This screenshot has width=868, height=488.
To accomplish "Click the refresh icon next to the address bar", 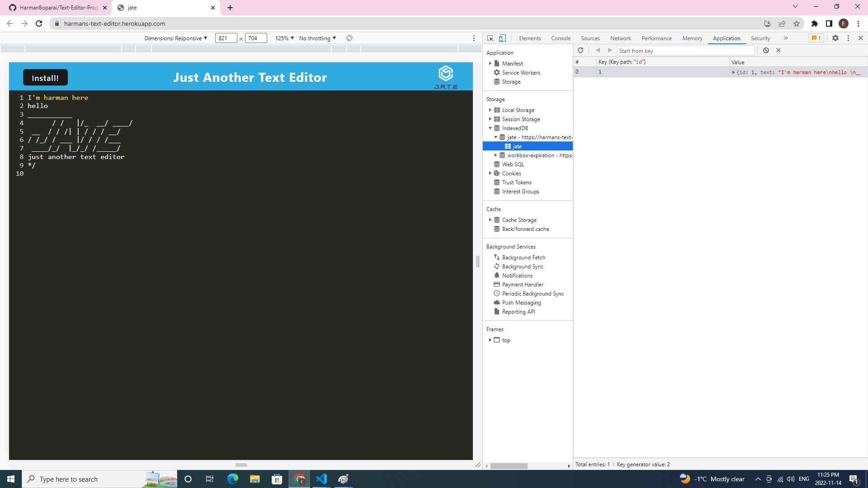I will coord(39,23).
